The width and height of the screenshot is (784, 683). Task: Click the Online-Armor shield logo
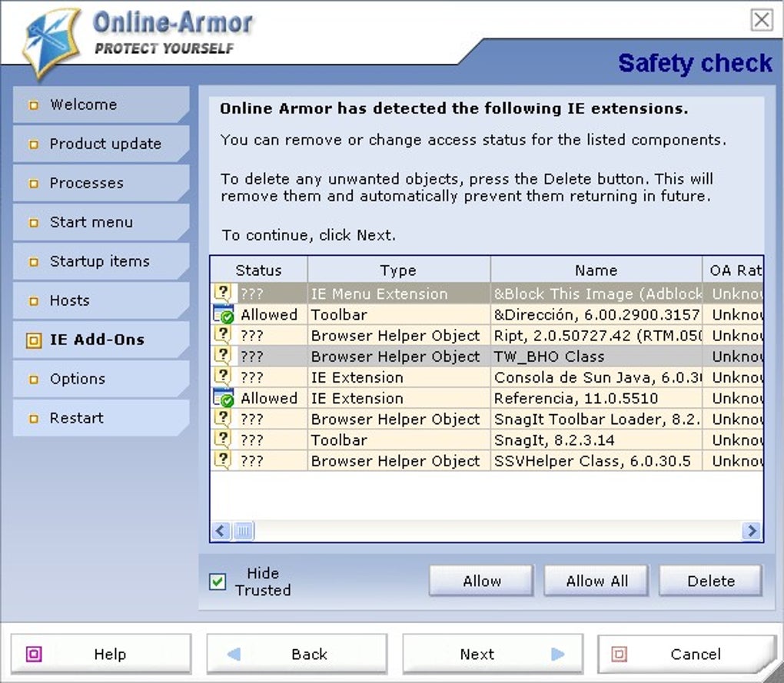pyautogui.click(x=50, y=44)
